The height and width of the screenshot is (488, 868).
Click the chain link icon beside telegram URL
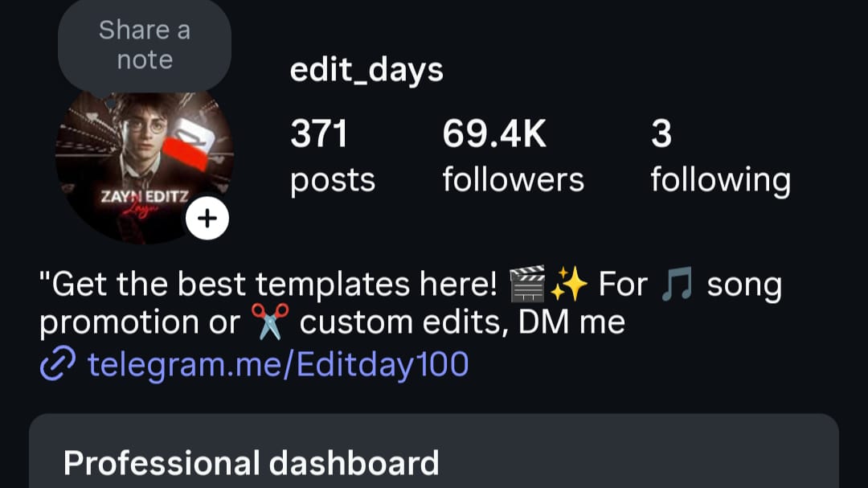(58, 364)
